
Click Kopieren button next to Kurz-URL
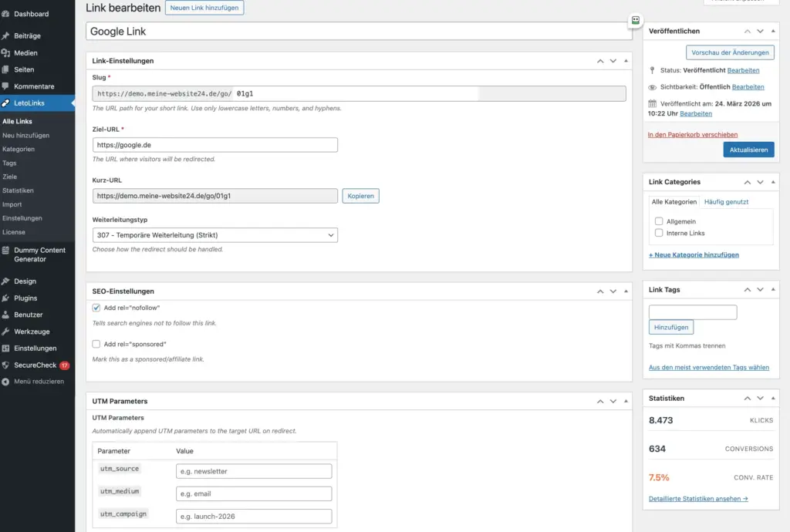[x=361, y=196]
